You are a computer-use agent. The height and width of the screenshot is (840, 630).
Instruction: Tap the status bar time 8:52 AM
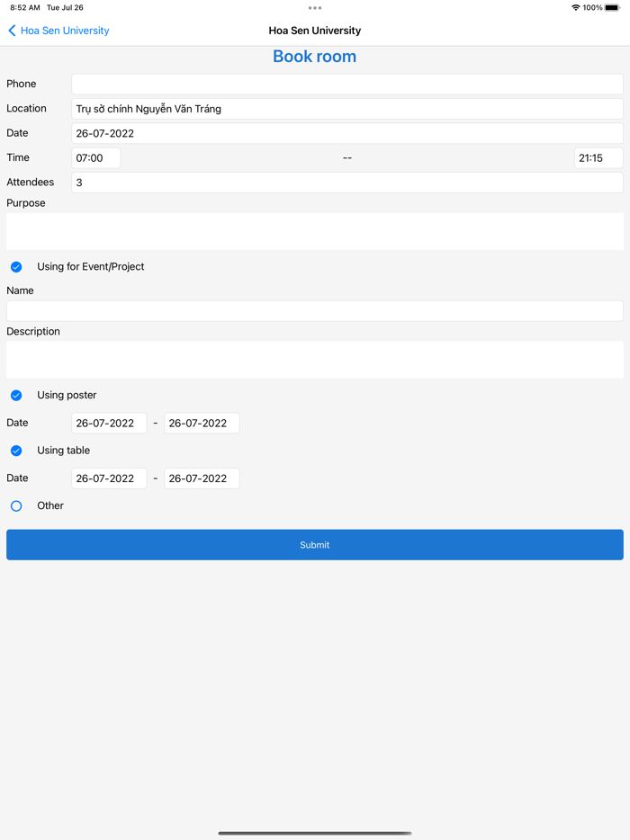(24, 7)
